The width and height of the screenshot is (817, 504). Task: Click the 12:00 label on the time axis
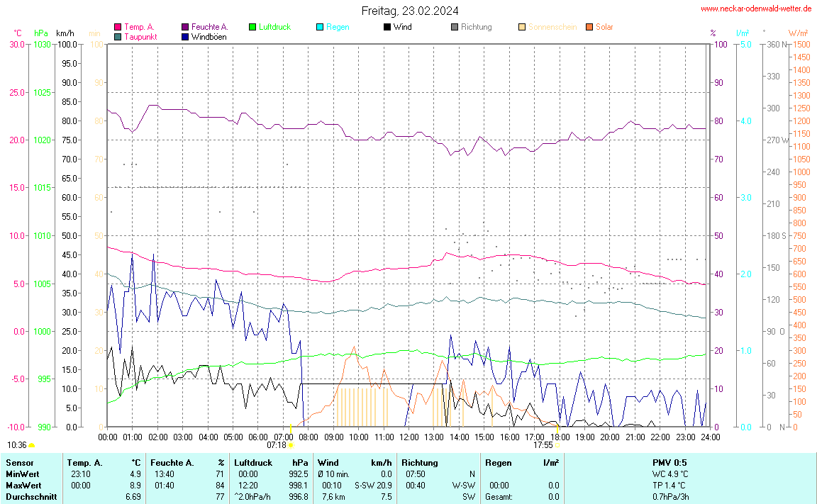(408, 437)
